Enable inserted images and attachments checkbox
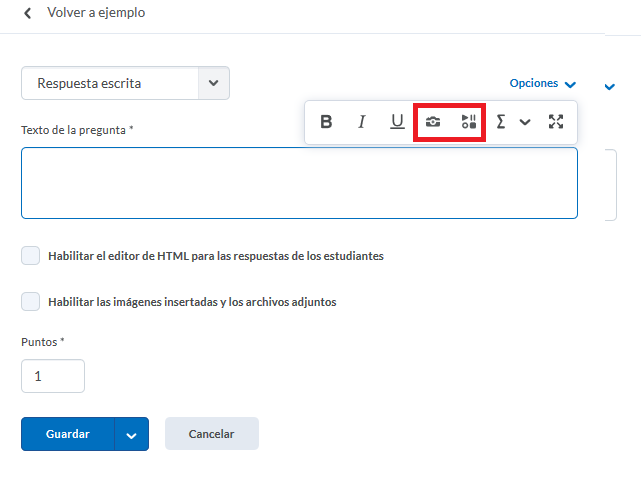The height and width of the screenshot is (497, 641). point(31,301)
